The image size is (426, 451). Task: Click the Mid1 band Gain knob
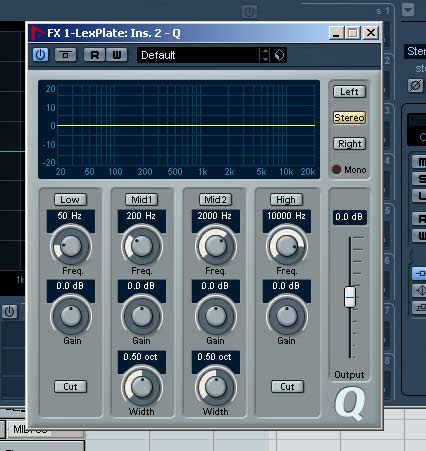pos(142,316)
